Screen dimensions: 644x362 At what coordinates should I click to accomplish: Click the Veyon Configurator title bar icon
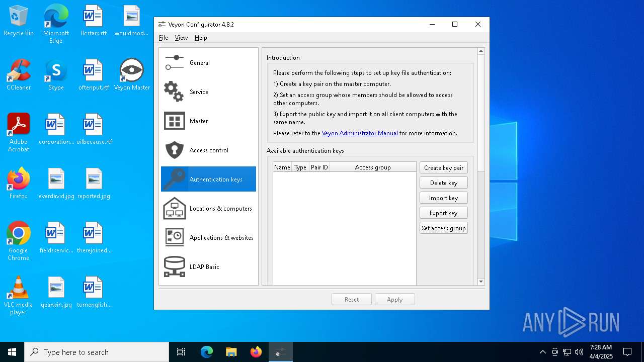click(162, 25)
